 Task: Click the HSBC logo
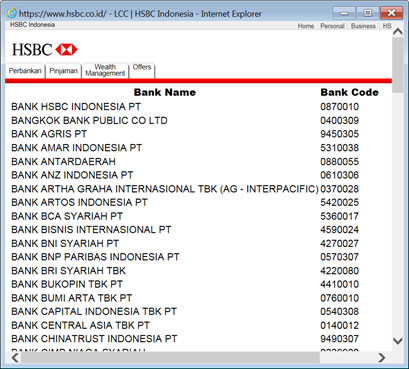pyautogui.click(x=45, y=50)
